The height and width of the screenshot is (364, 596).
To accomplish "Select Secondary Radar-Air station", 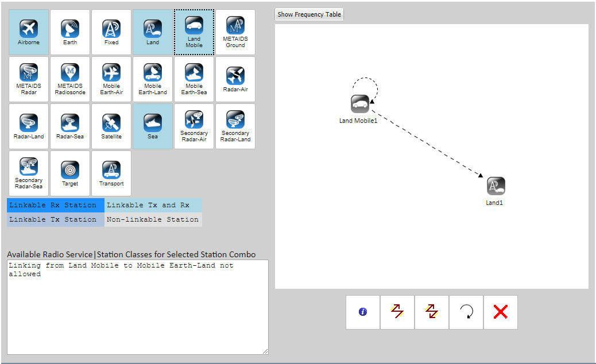I will click(194, 126).
